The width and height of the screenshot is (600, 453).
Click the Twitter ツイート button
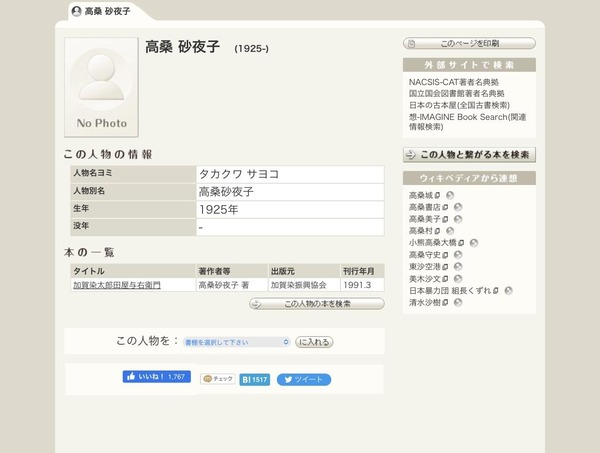304,380
